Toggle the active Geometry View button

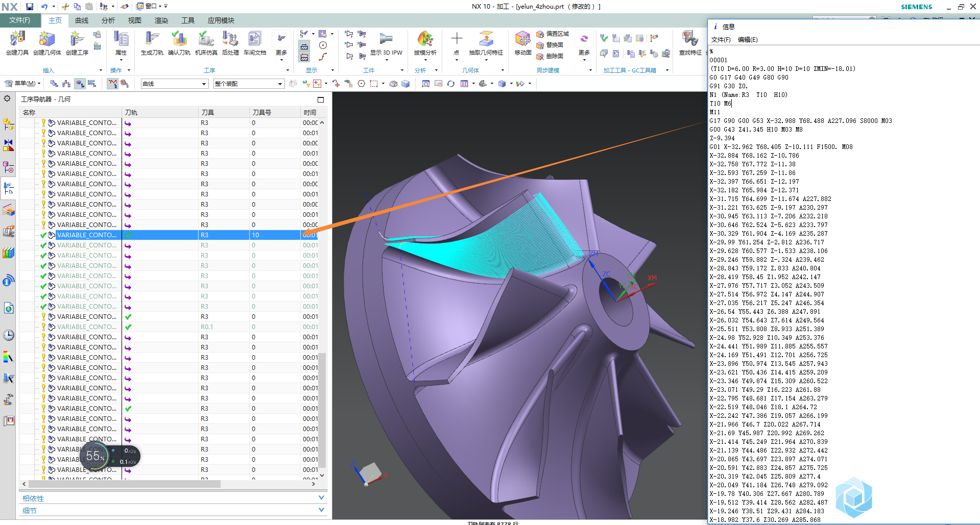(80, 84)
